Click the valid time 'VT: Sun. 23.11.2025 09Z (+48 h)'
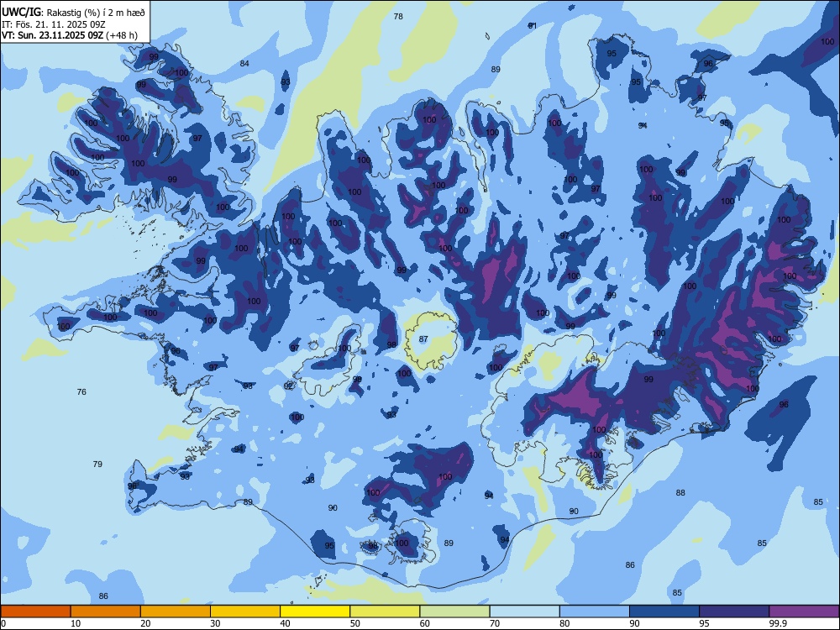Viewport: 840px width, 630px height. [x=70, y=35]
